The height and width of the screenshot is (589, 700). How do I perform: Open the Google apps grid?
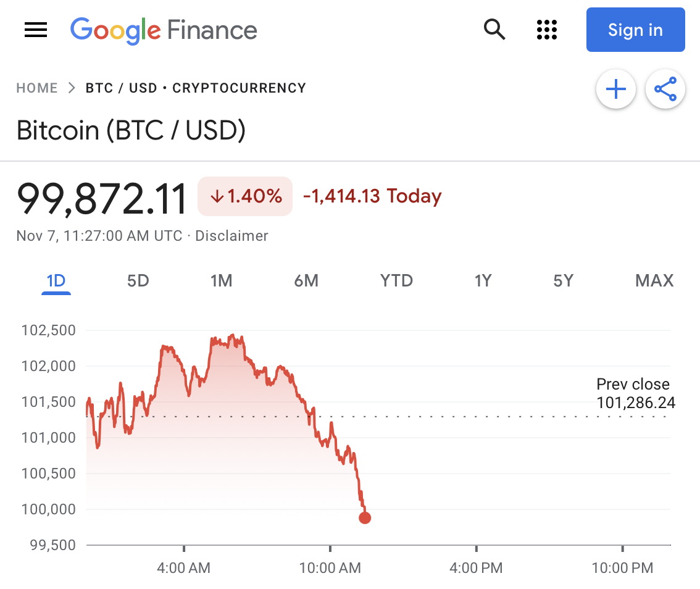point(547,29)
